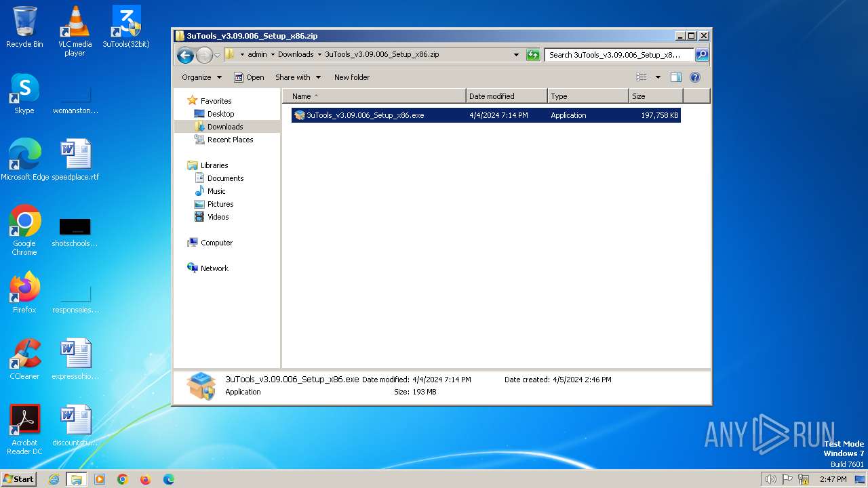The image size is (868, 488).
Task: Select Downloads in navigation pane
Action: [225, 127]
